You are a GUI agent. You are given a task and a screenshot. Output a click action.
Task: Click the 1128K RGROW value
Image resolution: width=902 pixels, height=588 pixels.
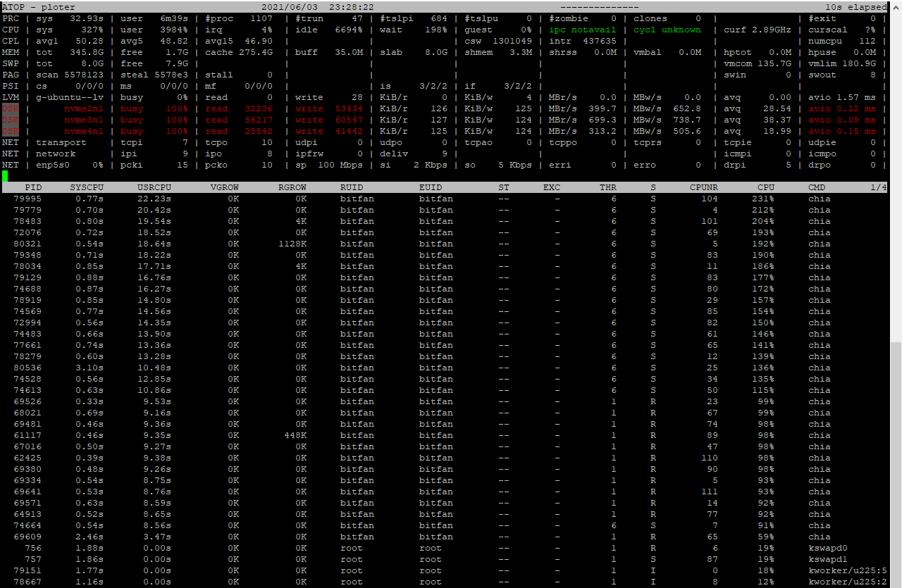(x=292, y=244)
